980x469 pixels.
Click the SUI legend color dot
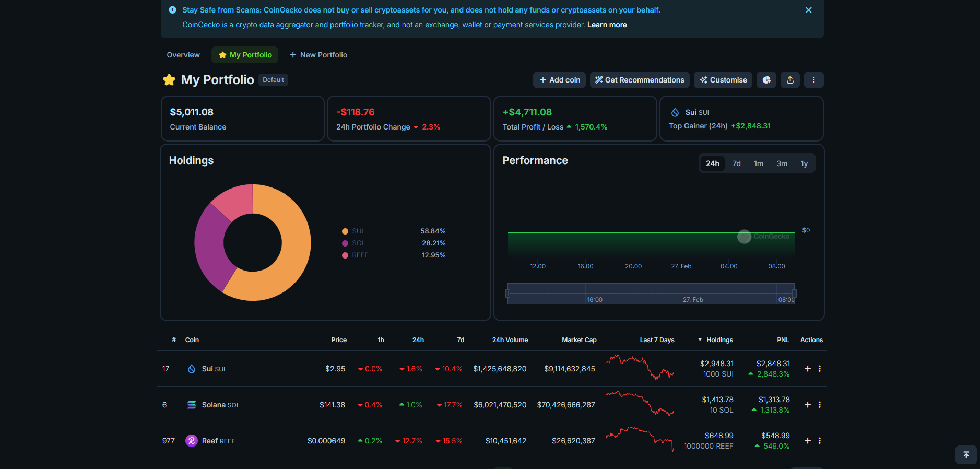[345, 231]
